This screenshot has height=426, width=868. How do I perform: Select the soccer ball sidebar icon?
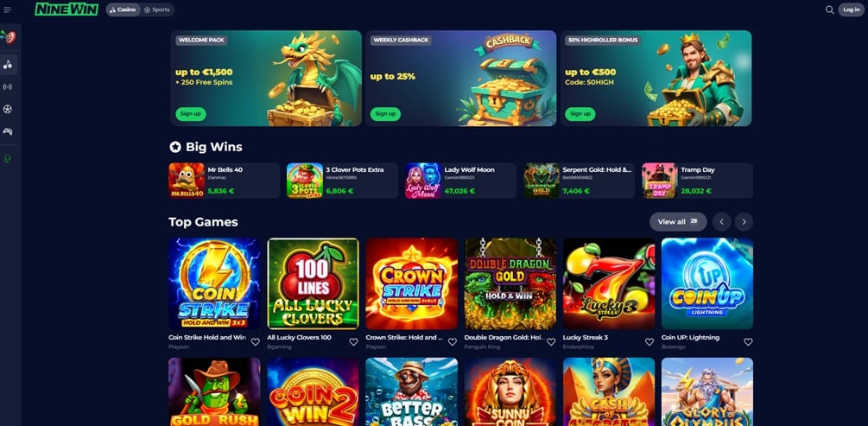pos(8,109)
